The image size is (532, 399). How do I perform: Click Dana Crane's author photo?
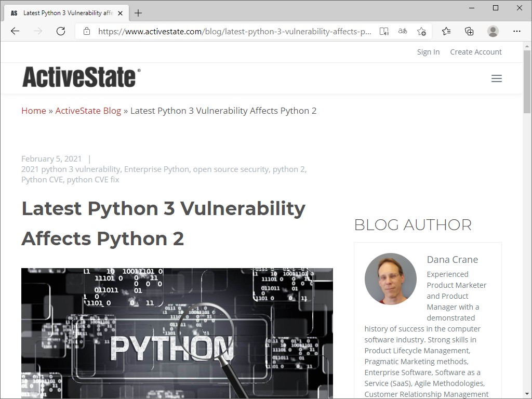[x=390, y=278]
